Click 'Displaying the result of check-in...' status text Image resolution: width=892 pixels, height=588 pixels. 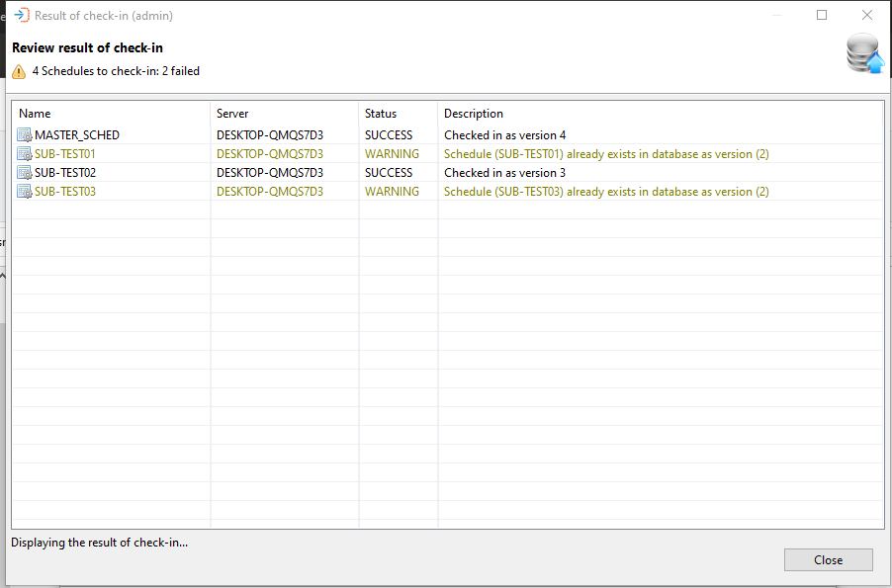pyautogui.click(x=100, y=543)
